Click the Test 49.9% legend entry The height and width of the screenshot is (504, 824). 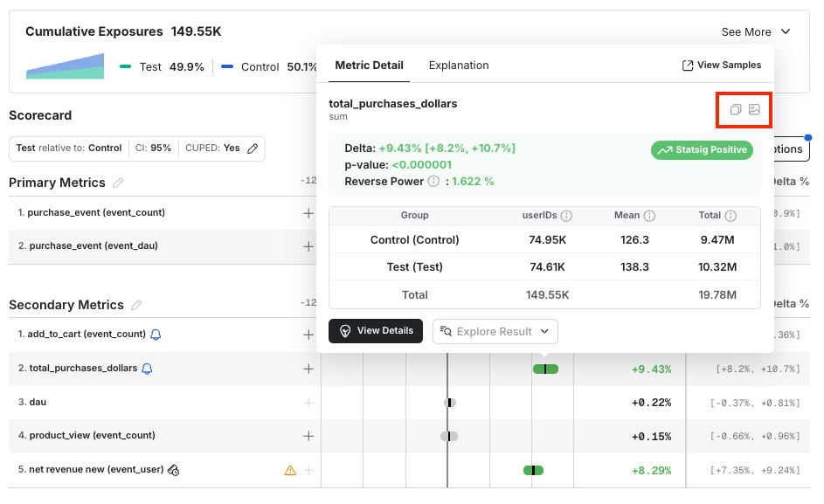pos(162,66)
